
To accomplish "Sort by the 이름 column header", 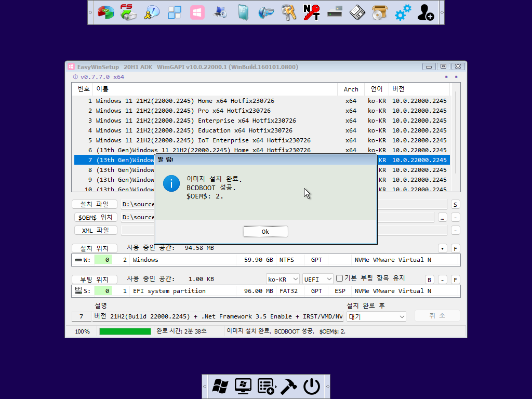I will (215, 89).
